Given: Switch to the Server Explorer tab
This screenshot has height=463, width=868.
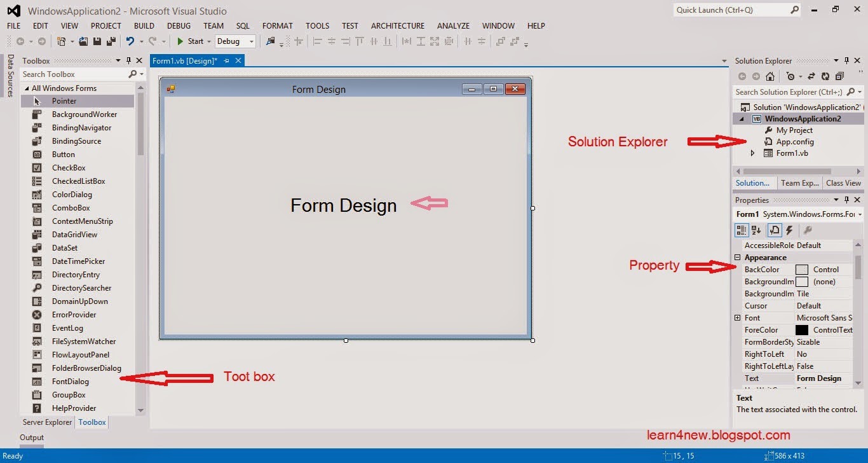Looking at the screenshot, I should 46,422.
